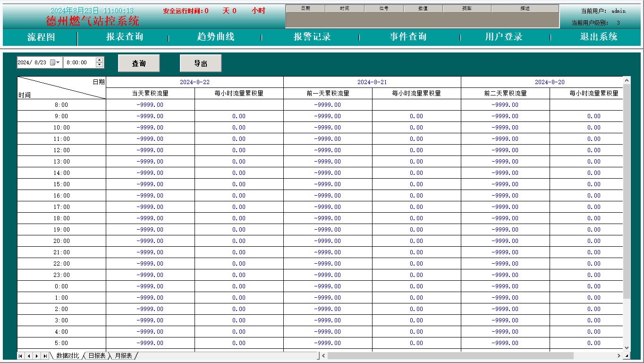The height and width of the screenshot is (363, 644).
Task: Click the 导出 export button
Action: 201,63
